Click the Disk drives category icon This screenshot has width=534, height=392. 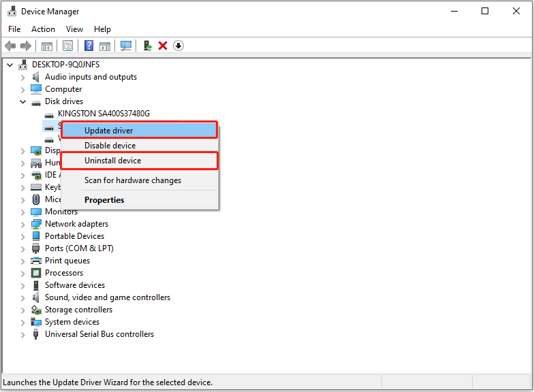(x=36, y=102)
